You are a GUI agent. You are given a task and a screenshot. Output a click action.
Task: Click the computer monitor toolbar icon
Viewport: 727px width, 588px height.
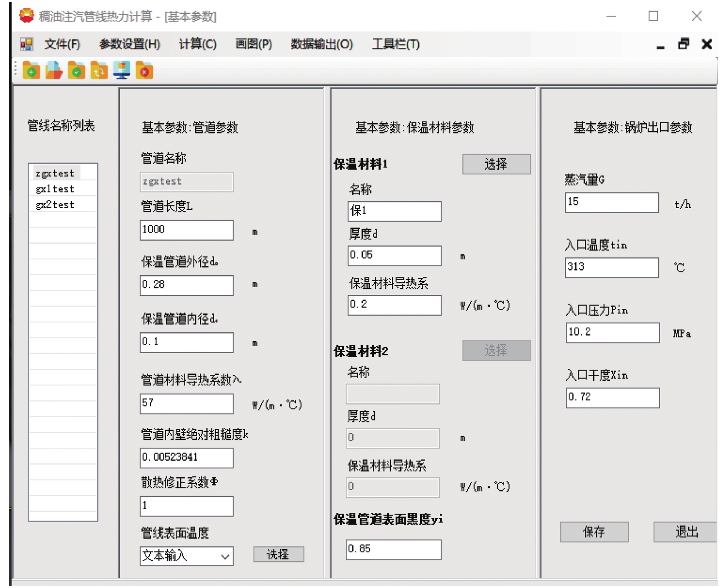point(121,71)
